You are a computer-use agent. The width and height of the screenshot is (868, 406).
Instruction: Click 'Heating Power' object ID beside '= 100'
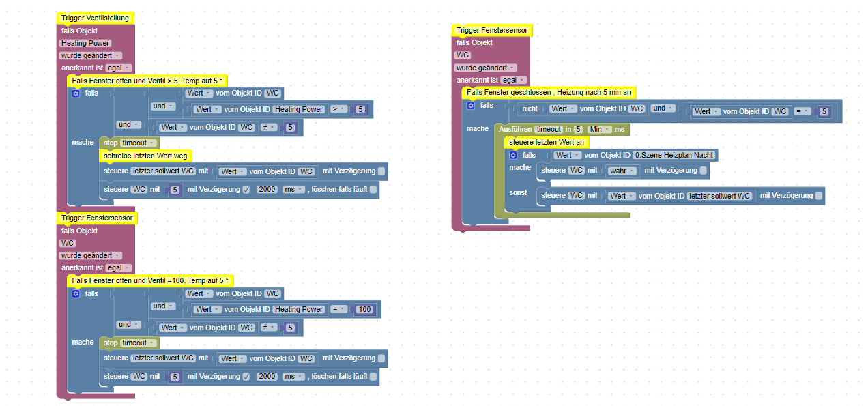pos(299,309)
